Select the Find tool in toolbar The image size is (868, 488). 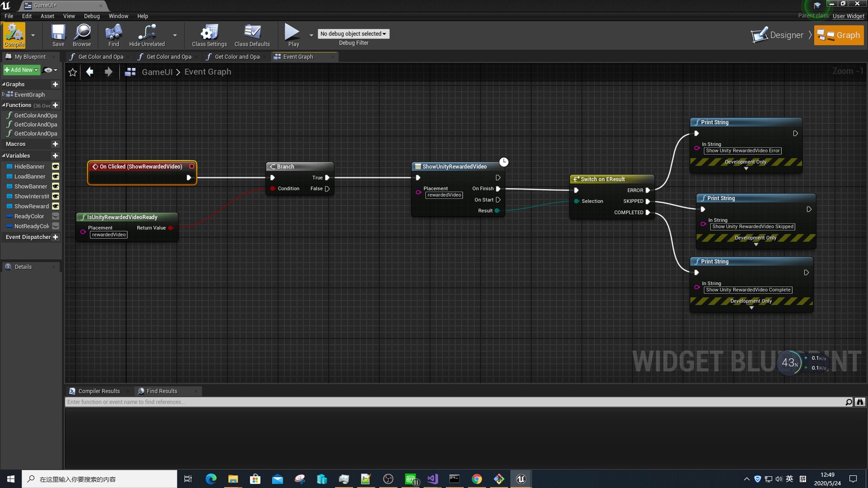[x=113, y=33]
